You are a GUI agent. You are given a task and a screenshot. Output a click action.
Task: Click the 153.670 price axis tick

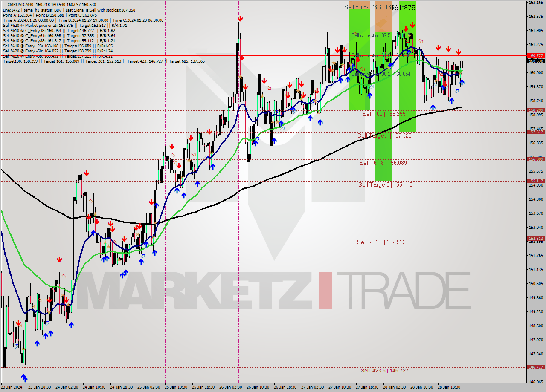[536, 213]
